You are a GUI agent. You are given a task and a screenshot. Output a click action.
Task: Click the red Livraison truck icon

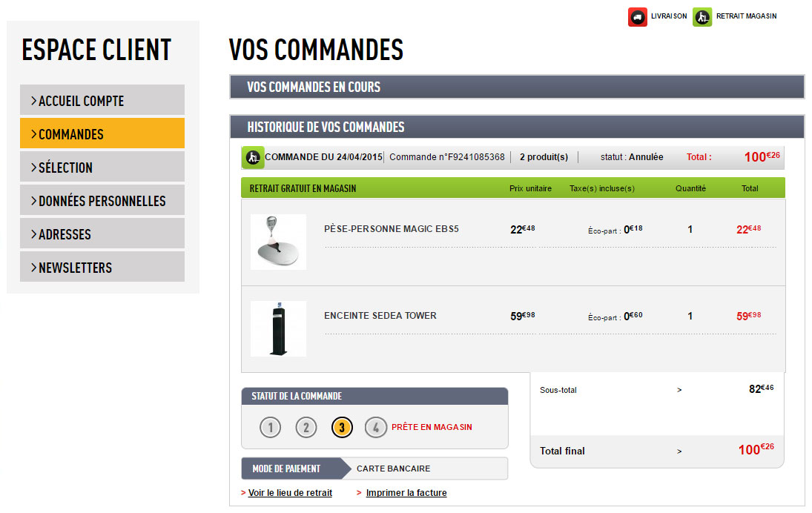[x=638, y=17]
